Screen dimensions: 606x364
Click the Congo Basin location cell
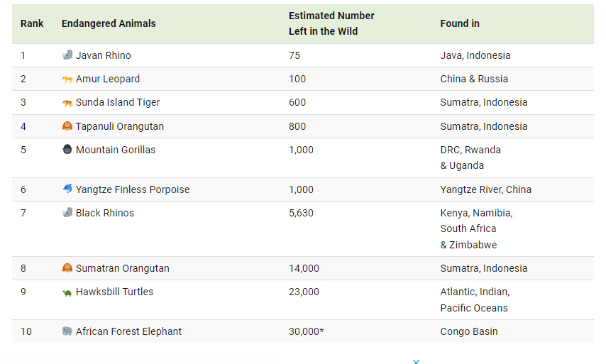[x=469, y=331]
